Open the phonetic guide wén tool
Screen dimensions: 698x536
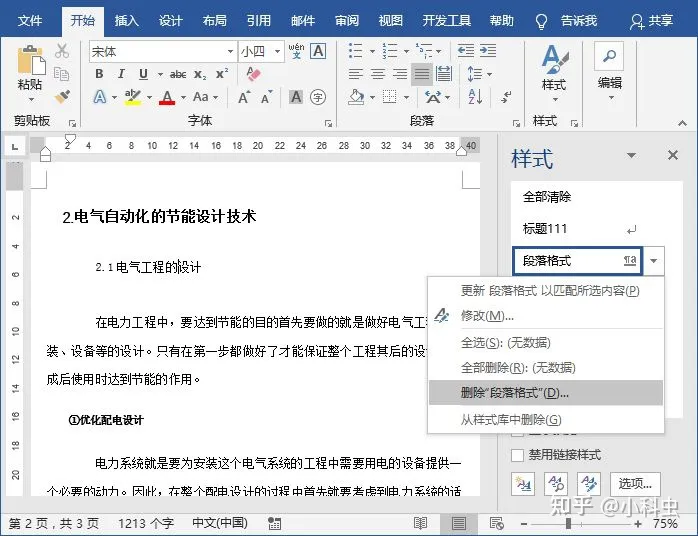click(296, 51)
